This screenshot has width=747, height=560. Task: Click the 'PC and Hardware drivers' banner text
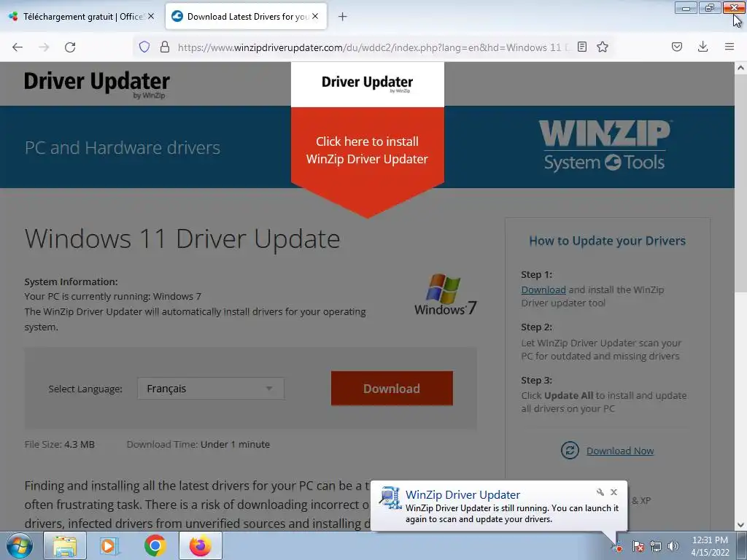click(x=123, y=147)
